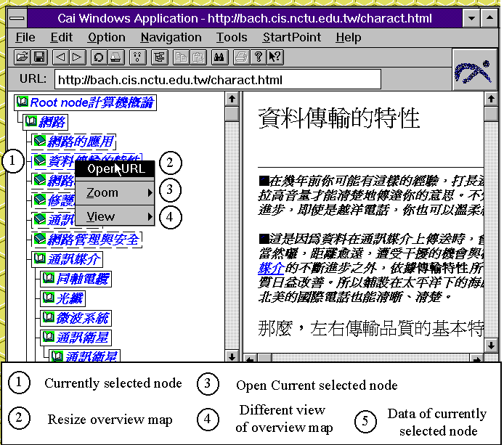The width and height of the screenshot is (504, 445).
Task: Click the context help arrow-question icon
Action: pyautogui.click(x=275, y=57)
